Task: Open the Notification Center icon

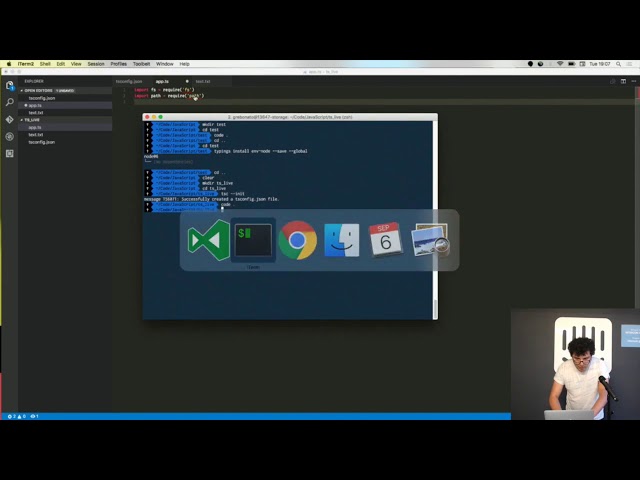Action: (630, 64)
